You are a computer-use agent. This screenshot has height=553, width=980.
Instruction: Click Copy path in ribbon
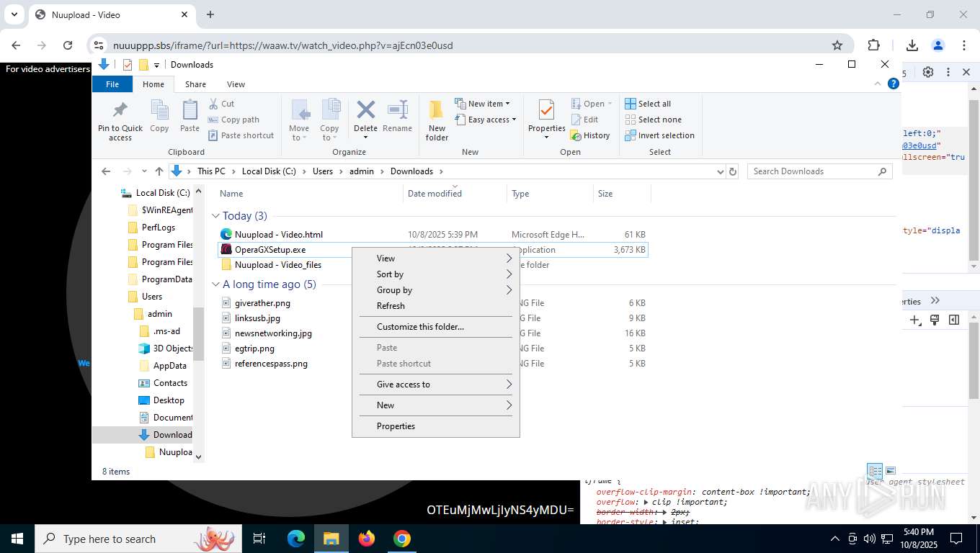coord(233,120)
